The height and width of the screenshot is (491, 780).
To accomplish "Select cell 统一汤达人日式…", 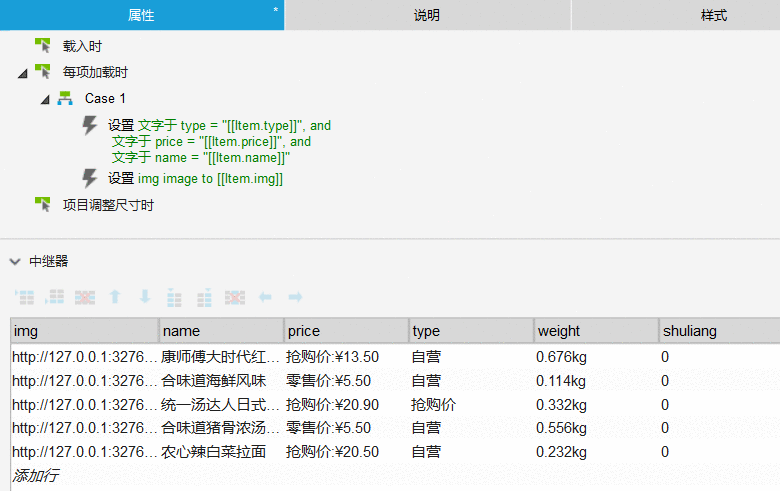I will (220, 404).
